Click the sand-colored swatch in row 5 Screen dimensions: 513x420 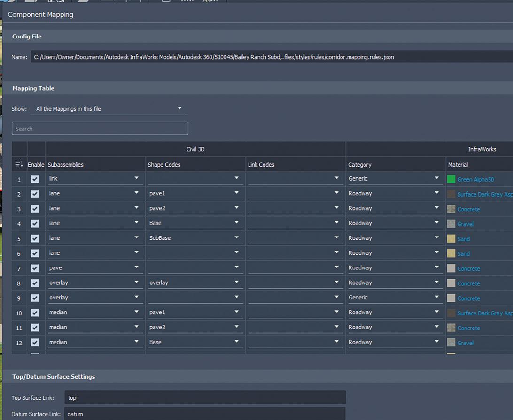point(451,238)
